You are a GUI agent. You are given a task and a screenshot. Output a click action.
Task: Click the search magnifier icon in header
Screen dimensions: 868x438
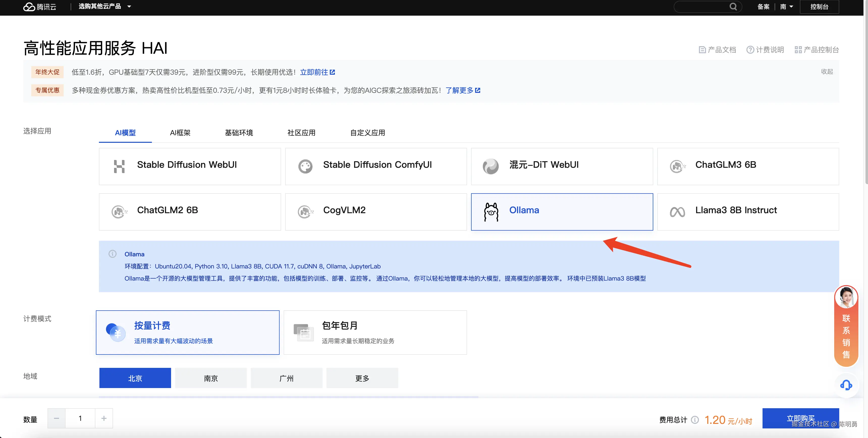pos(733,7)
